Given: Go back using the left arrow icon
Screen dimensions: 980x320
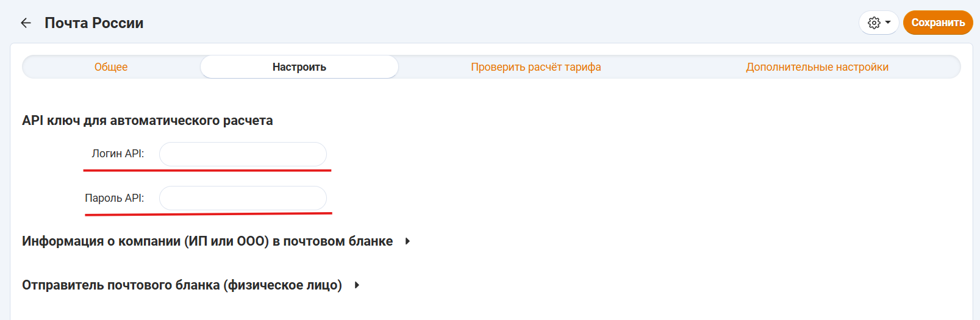Looking at the screenshot, I should 26,23.
